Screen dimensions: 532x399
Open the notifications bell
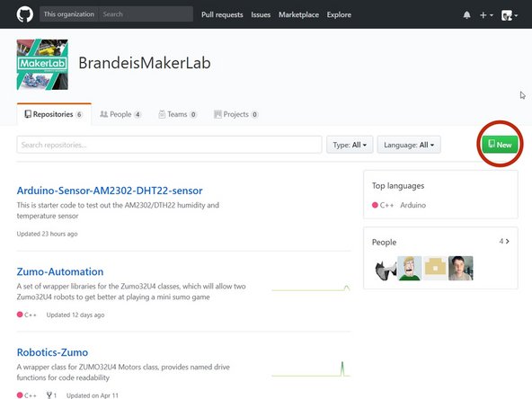coord(467,15)
